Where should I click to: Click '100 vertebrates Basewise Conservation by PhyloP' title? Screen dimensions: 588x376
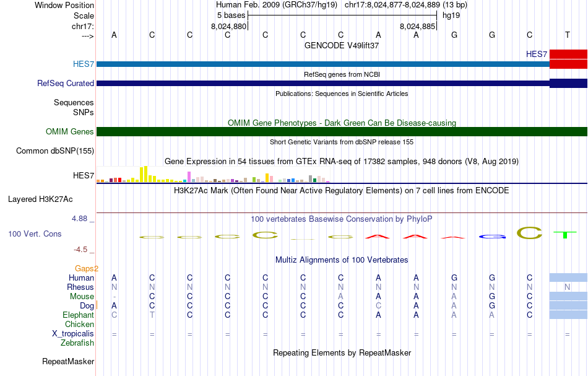[342, 219]
